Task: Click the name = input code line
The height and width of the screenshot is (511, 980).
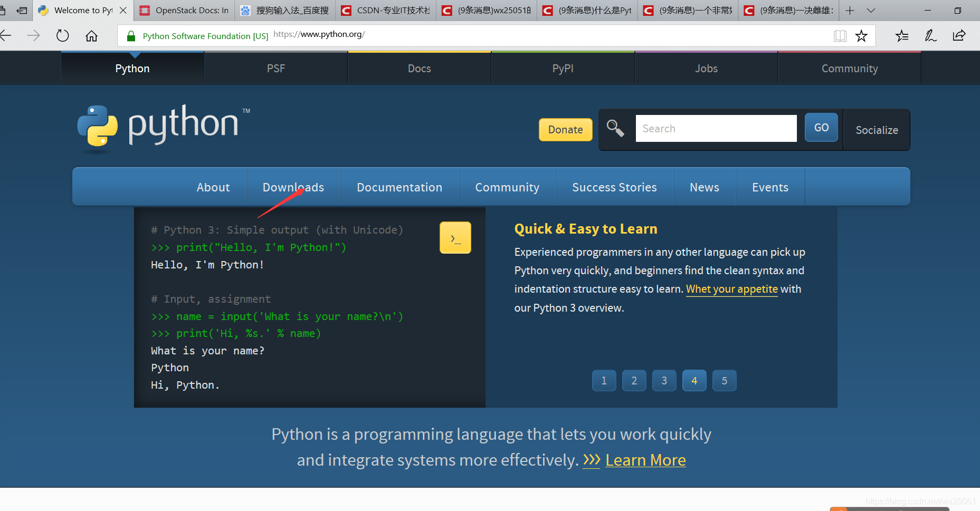Action: [277, 316]
